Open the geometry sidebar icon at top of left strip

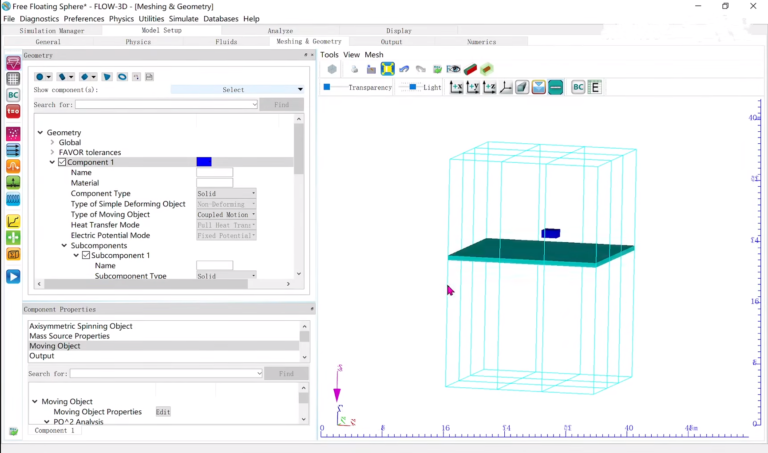point(13,63)
